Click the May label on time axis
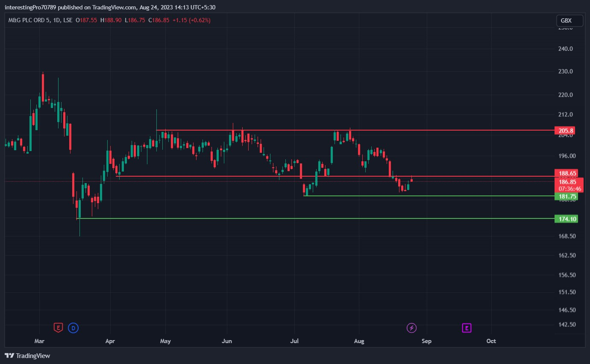 pos(165,341)
